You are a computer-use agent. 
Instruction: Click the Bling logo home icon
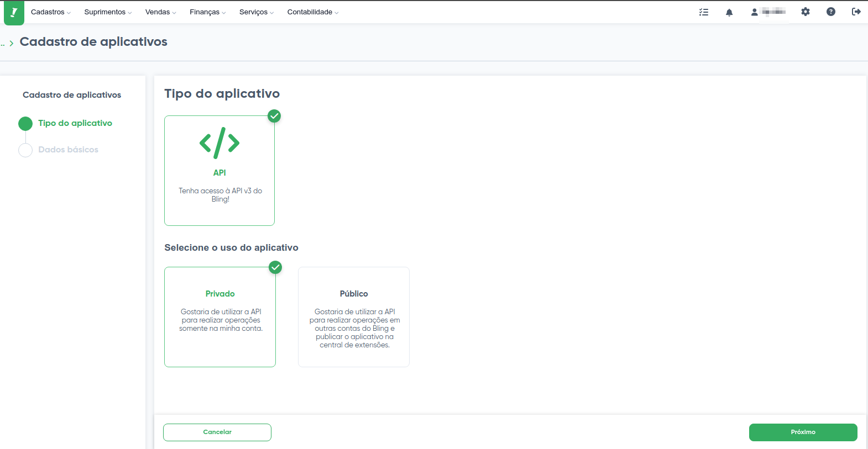[x=14, y=13]
